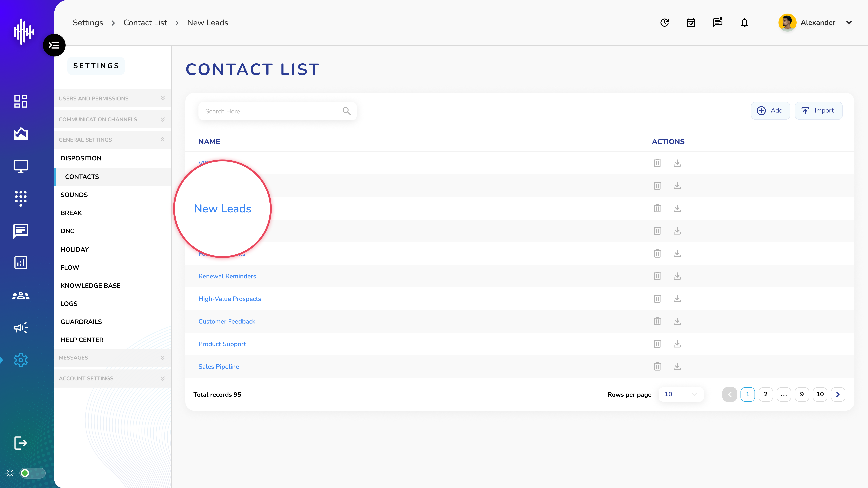The width and height of the screenshot is (868, 488).
Task: Go to pagination page 2
Action: point(766,394)
